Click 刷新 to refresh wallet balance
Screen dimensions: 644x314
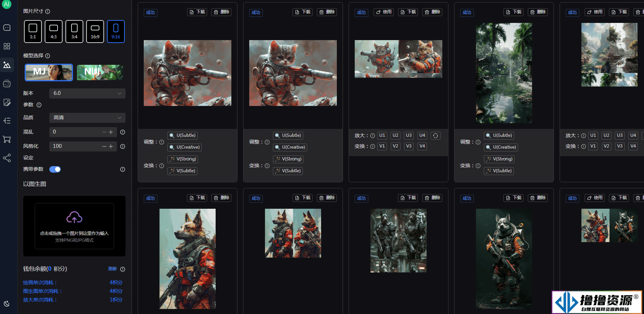pos(113,269)
